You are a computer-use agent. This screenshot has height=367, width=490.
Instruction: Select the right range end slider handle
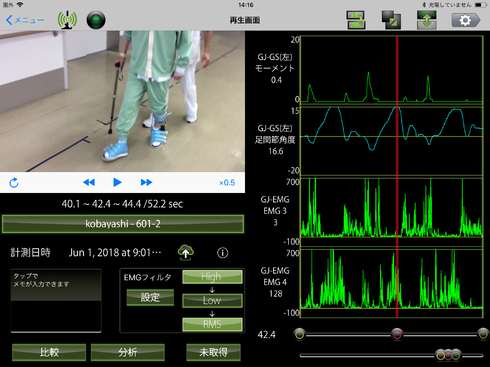pos(483,334)
